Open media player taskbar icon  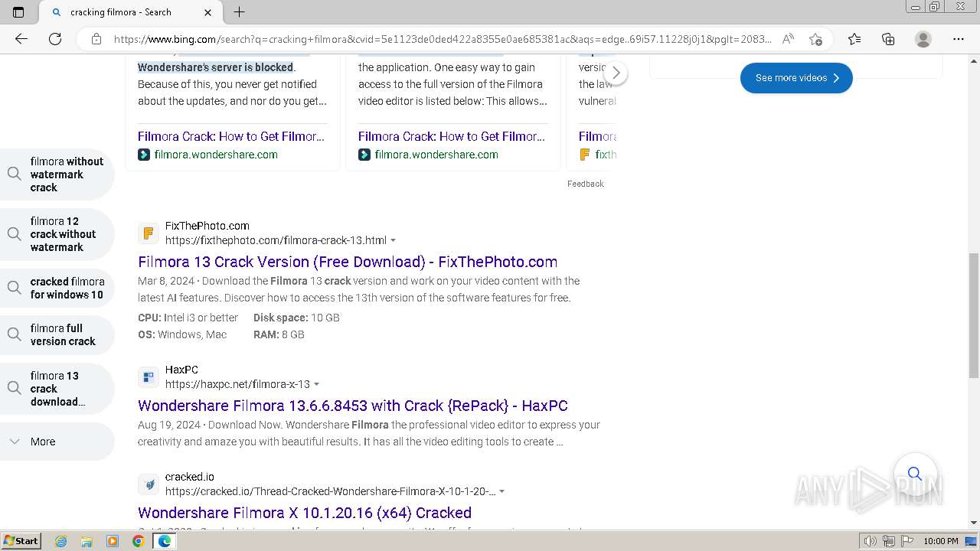click(x=113, y=541)
